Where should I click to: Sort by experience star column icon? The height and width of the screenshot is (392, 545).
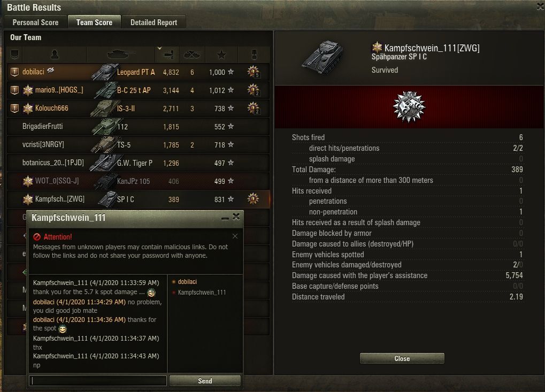(x=221, y=55)
